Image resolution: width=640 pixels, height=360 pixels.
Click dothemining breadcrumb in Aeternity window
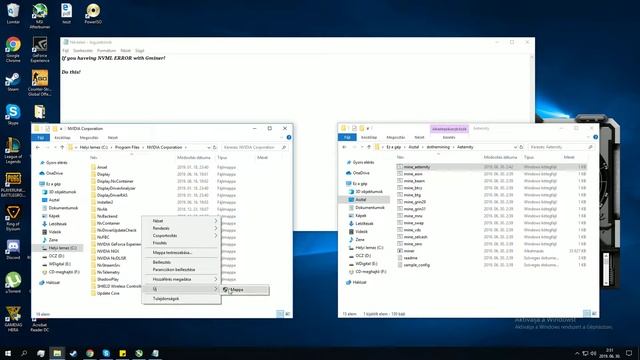pyautogui.click(x=438, y=147)
